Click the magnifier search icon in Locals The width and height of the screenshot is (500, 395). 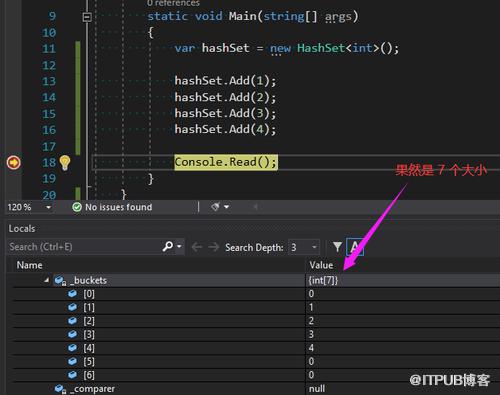168,247
